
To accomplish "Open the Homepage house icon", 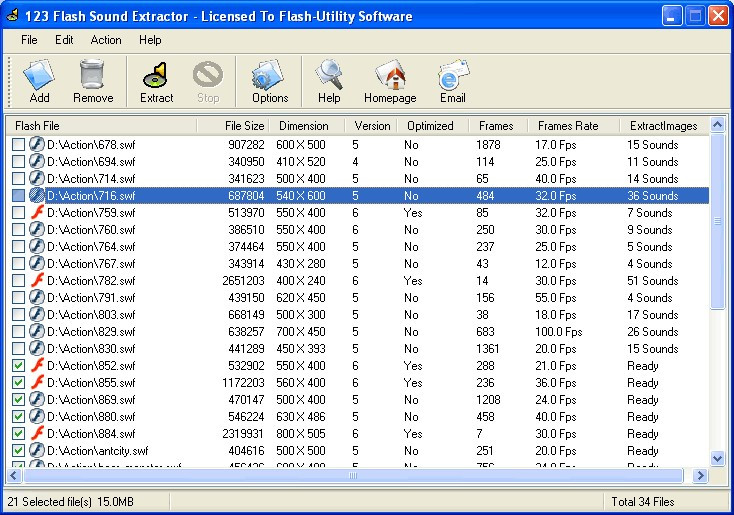I will [x=389, y=74].
